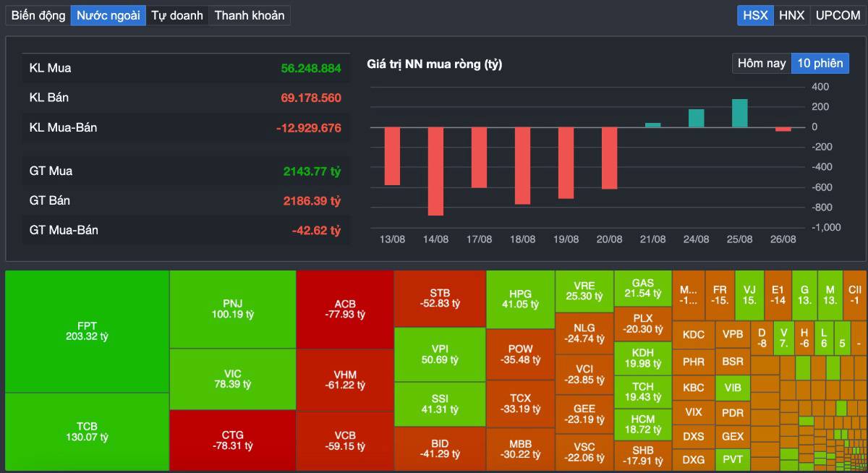Select the PHR treemap cell

(x=694, y=362)
